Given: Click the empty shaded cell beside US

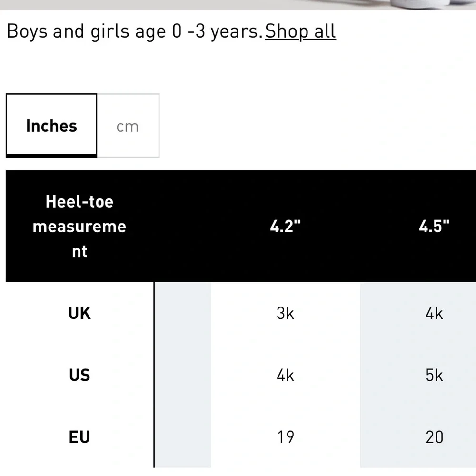Looking at the screenshot, I should (183, 375).
